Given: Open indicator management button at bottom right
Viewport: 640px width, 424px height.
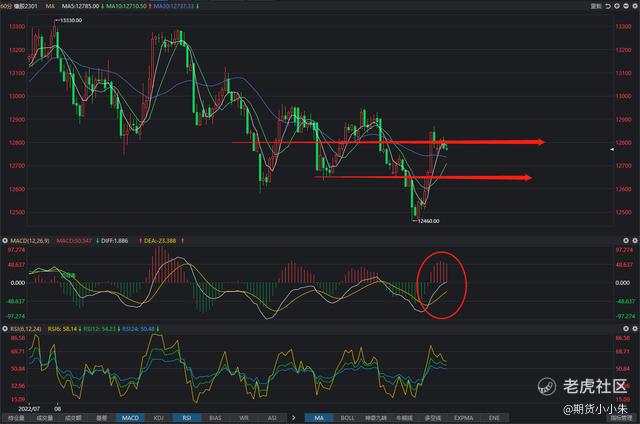Looking at the screenshot, I should coord(621,418).
